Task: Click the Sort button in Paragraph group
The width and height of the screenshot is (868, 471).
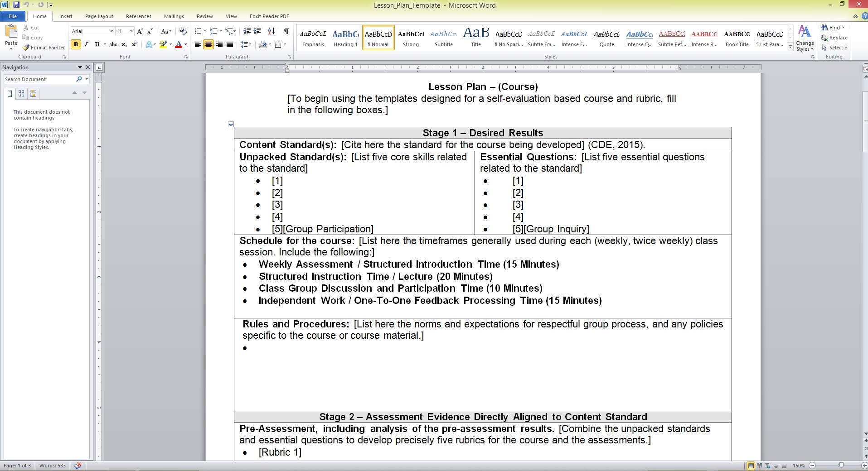Action: pos(272,31)
